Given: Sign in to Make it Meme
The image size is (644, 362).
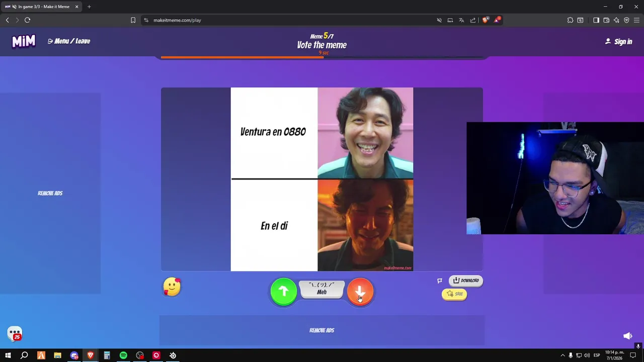Looking at the screenshot, I should (x=619, y=42).
